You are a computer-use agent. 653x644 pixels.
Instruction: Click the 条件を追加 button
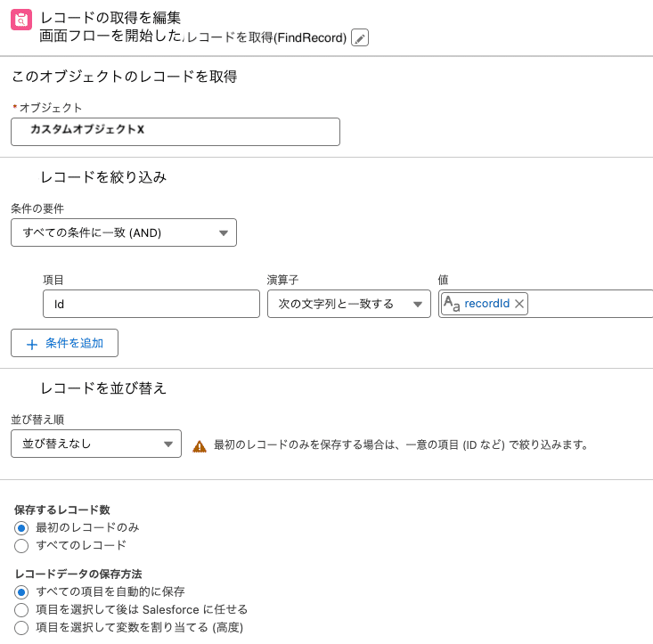pyautogui.click(x=64, y=343)
